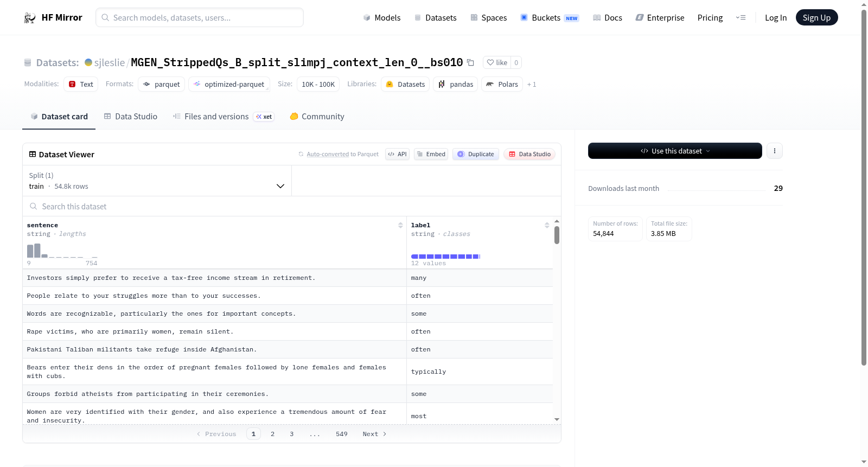
Task: Open the Use this dataset dropdown
Action: (675, 151)
